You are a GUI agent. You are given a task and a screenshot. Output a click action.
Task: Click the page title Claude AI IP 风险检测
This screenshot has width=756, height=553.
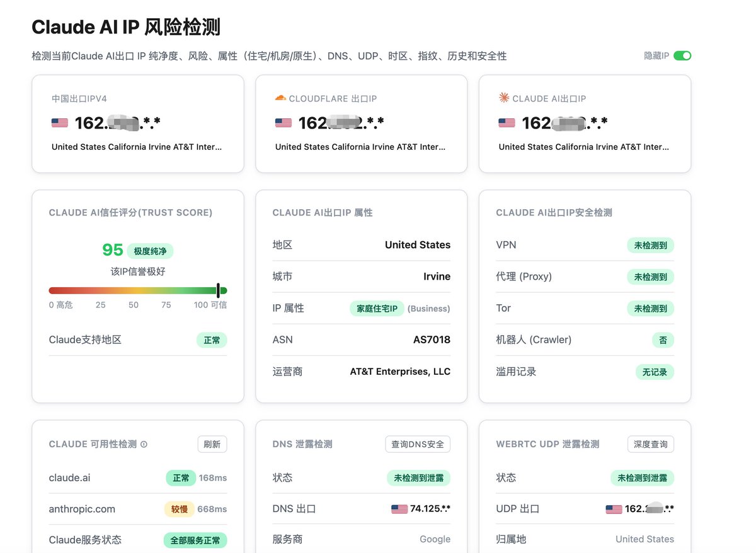126,28
